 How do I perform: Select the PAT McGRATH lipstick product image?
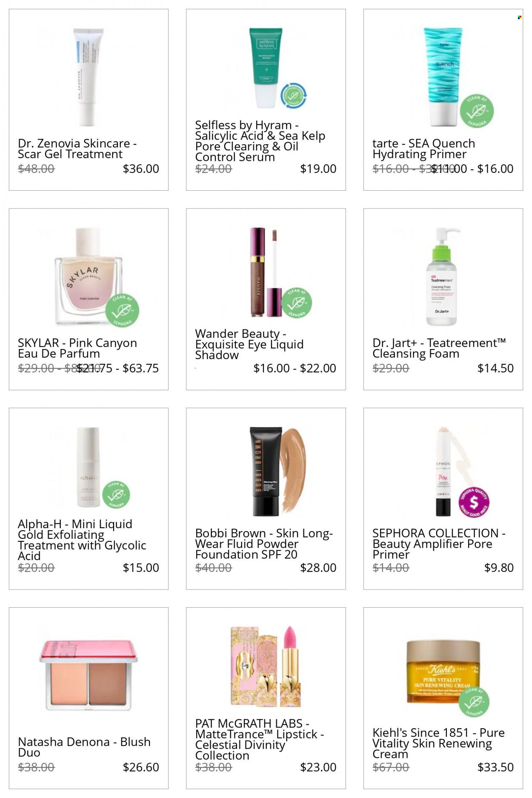pos(266,666)
